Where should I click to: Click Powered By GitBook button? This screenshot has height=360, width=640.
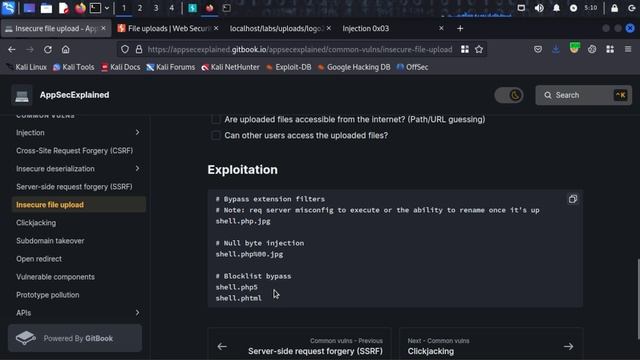[75, 338]
